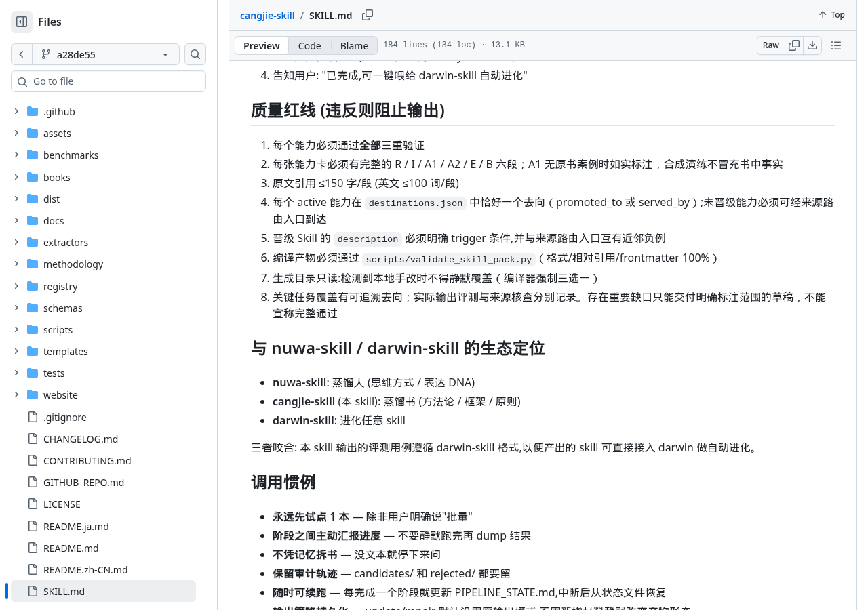Jump to Top of the file
Viewport: 868px width, 610px height.
831,15
